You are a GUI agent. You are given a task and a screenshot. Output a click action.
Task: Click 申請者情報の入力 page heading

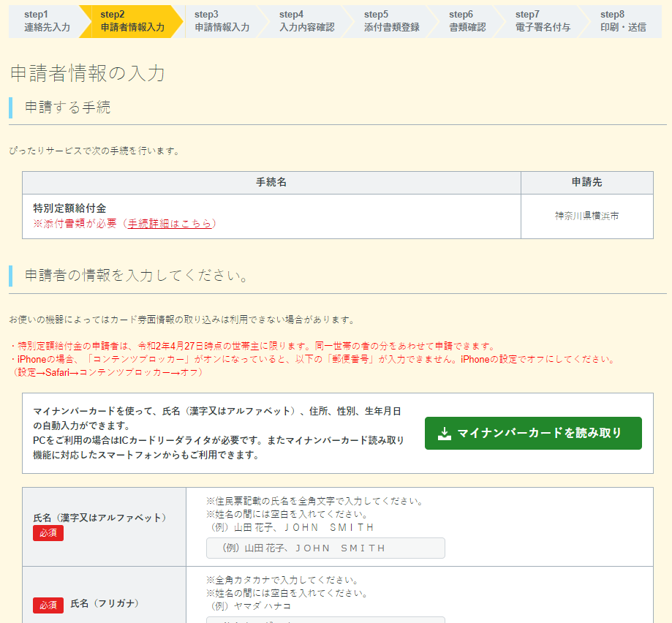pos(88,73)
